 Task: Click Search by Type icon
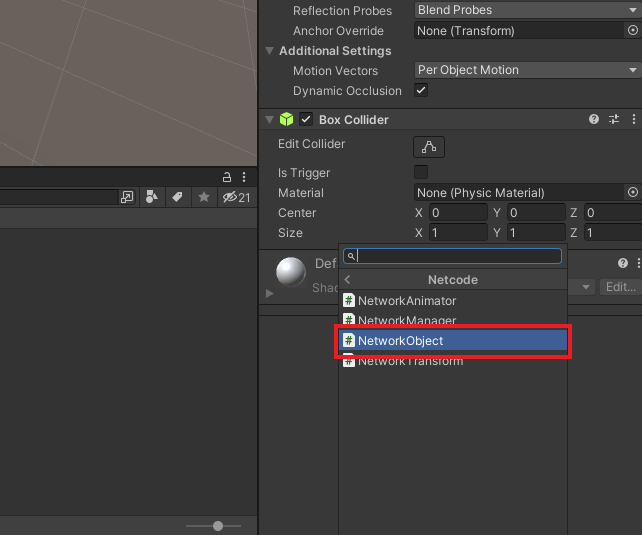coord(152,197)
